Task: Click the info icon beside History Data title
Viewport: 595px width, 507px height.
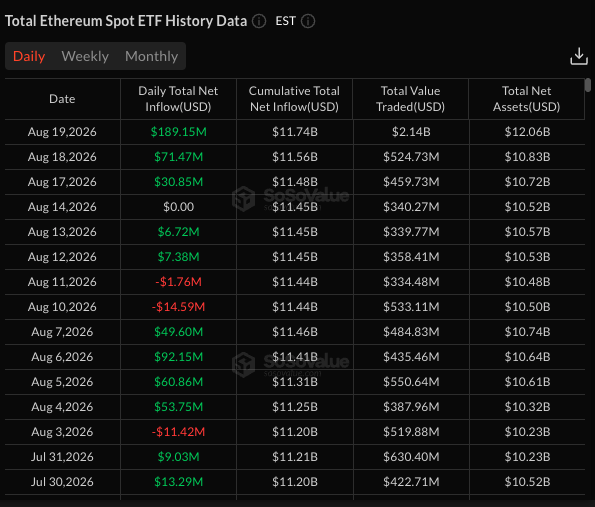Action: [259, 21]
